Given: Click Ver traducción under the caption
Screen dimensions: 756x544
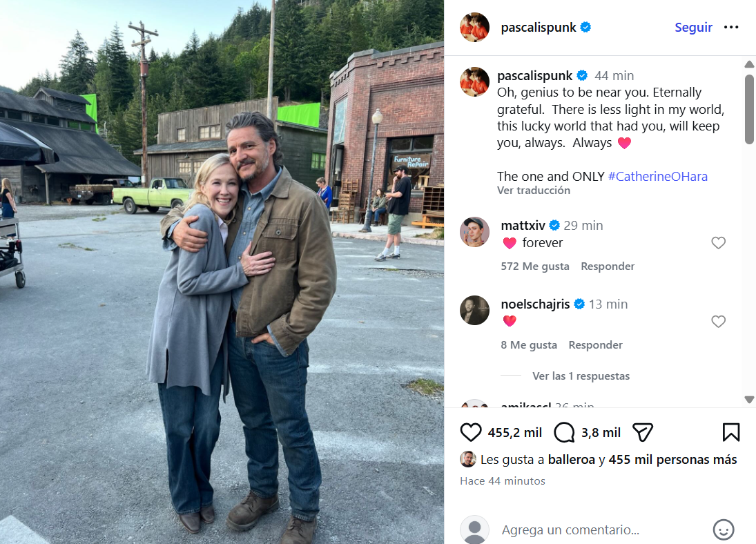Looking at the screenshot, I should tap(534, 191).
